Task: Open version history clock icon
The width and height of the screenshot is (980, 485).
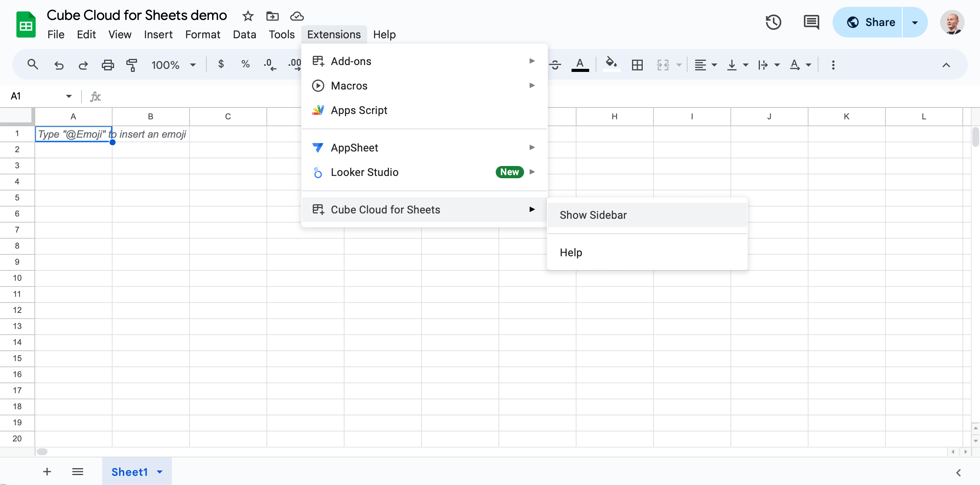Action: click(x=773, y=22)
